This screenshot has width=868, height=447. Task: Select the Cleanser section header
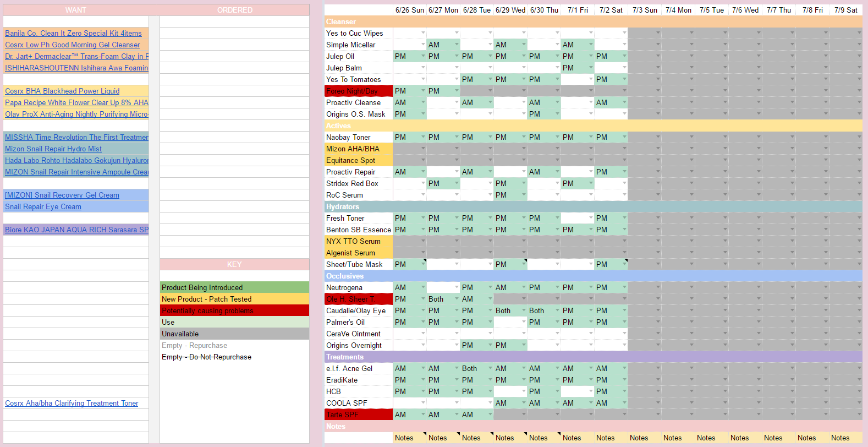click(594, 21)
